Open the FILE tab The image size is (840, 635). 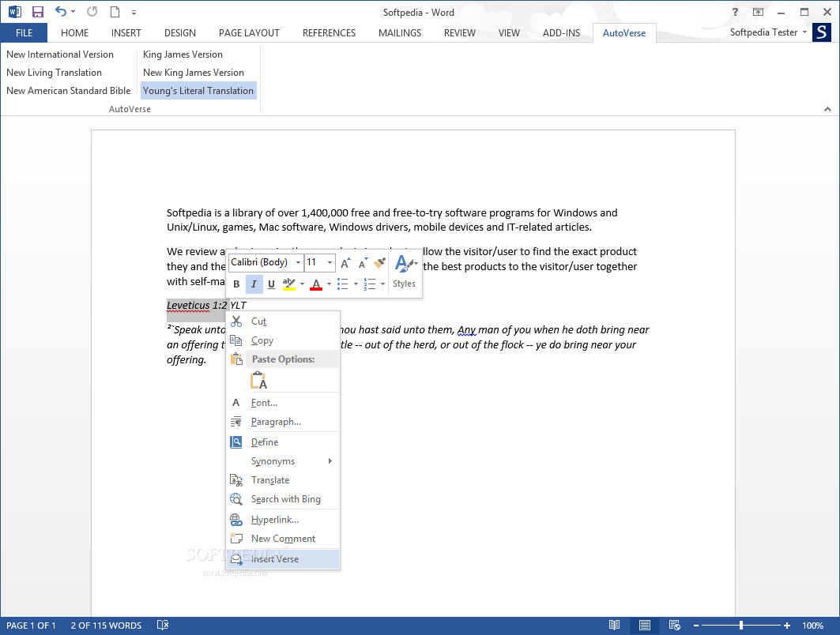(24, 32)
